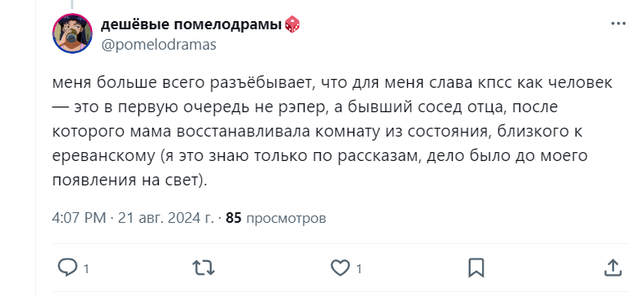The width and height of the screenshot is (644, 296).
Task: Click the reply count number 1
Action: tap(86, 269)
